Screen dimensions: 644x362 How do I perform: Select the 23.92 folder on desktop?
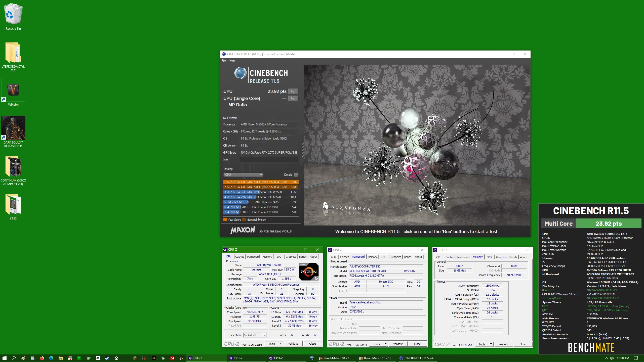pos(13,207)
